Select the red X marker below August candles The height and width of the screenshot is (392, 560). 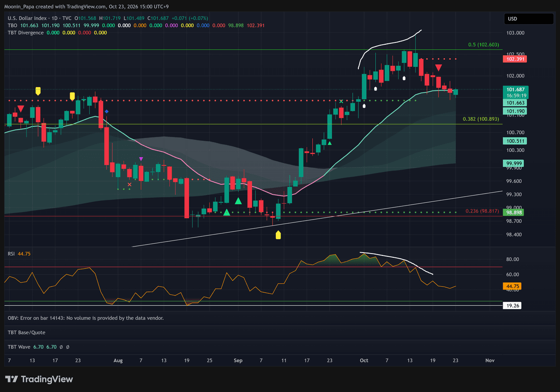point(130,185)
